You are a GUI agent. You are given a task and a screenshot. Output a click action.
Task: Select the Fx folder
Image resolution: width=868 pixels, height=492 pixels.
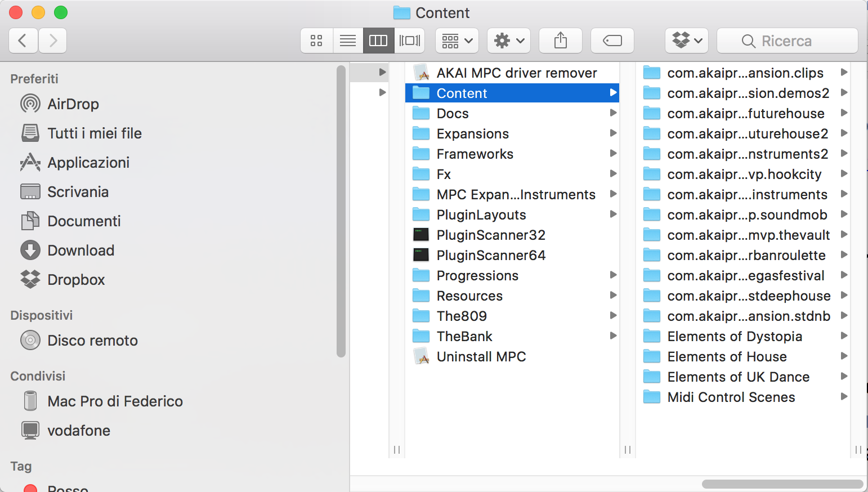pos(512,174)
